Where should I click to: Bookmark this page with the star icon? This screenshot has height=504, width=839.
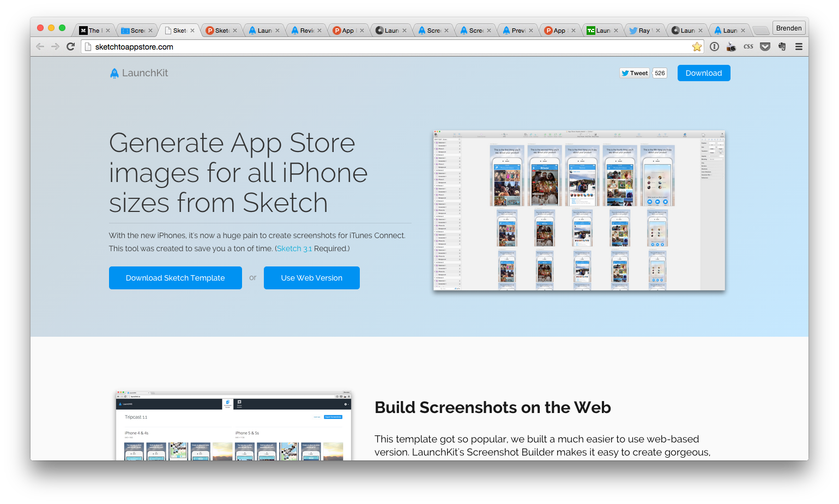697,47
